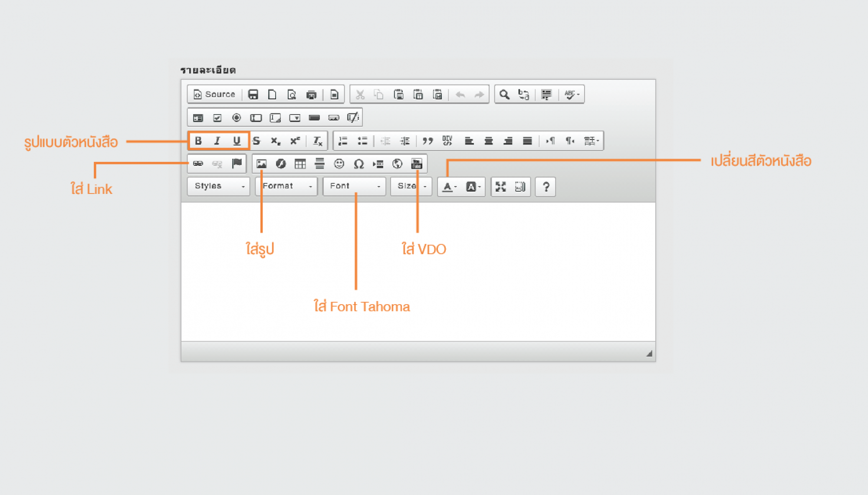This screenshot has width=868, height=495.
Task: Open the Smiley emoticon picker
Action: point(339,164)
